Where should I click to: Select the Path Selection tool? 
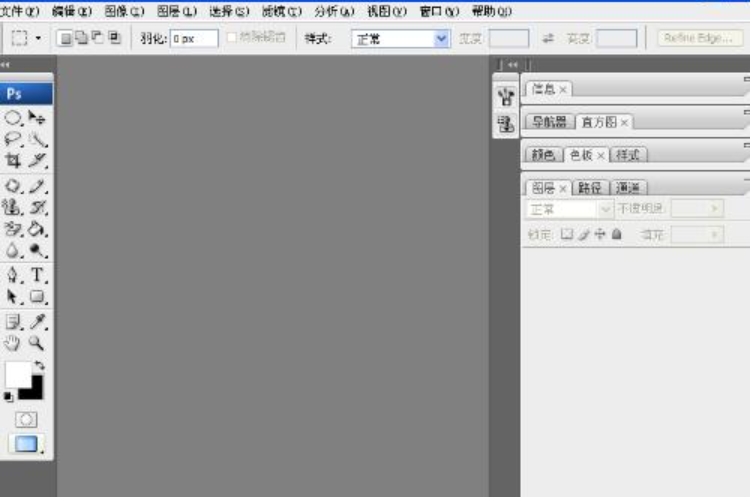pos(13,297)
